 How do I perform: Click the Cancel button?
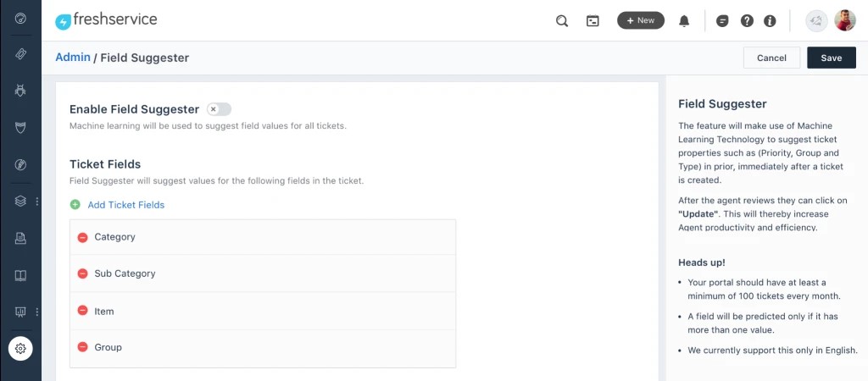(x=771, y=58)
